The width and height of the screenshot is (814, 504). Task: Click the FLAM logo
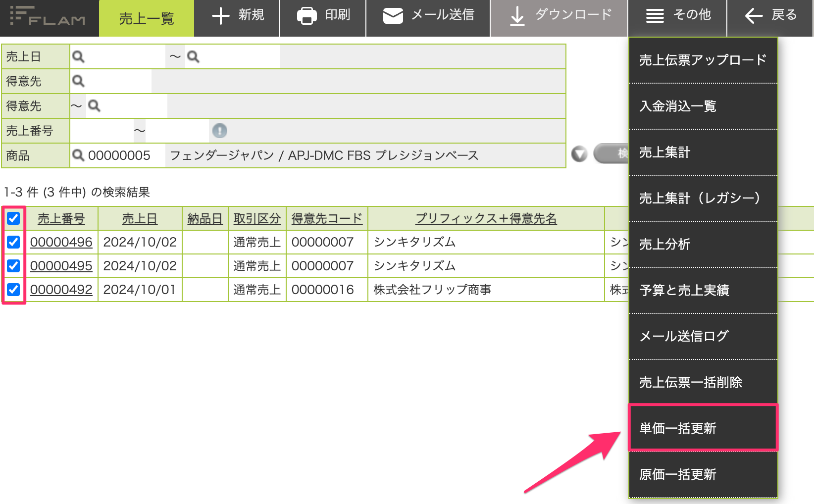[x=48, y=16]
